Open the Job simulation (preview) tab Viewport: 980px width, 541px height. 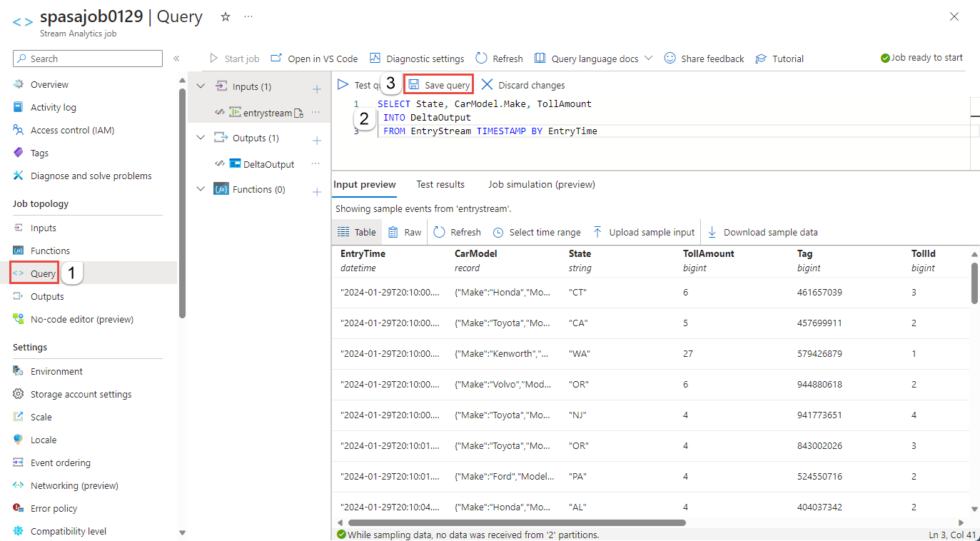(x=541, y=183)
